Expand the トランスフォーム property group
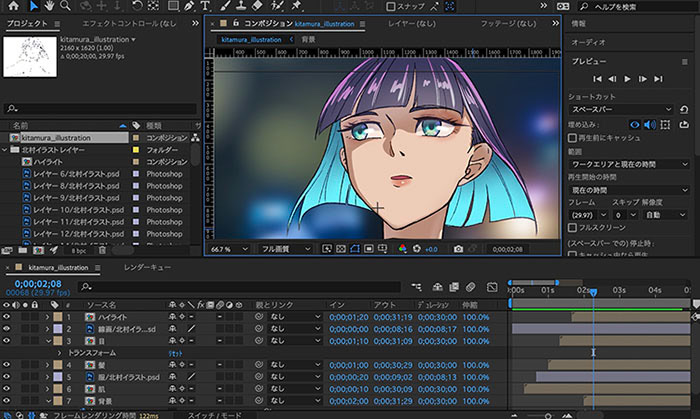Screen dimensions: 700x419 click(59, 353)
